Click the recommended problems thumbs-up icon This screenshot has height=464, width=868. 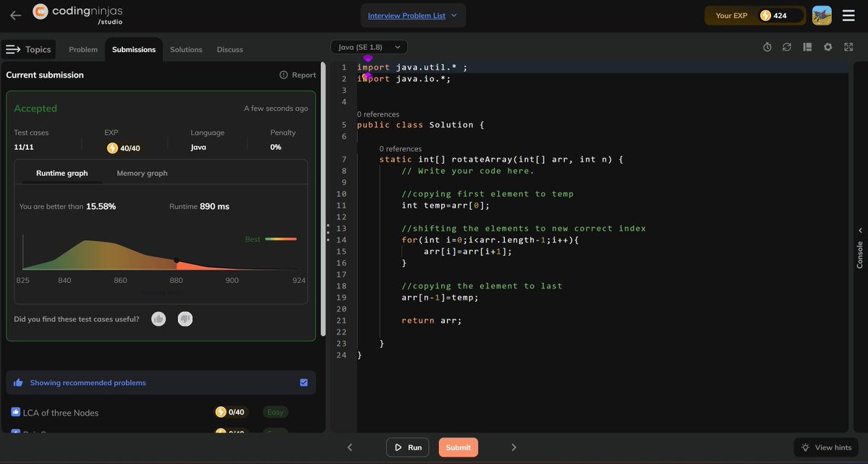click(18, 383)
